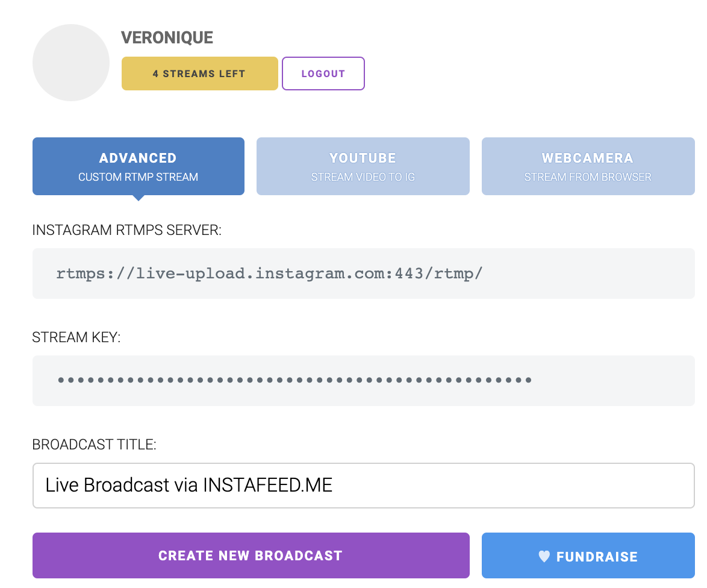Click the pointer arrow under Advanced tab
This screenshot has width=707, height=588.
138,198
